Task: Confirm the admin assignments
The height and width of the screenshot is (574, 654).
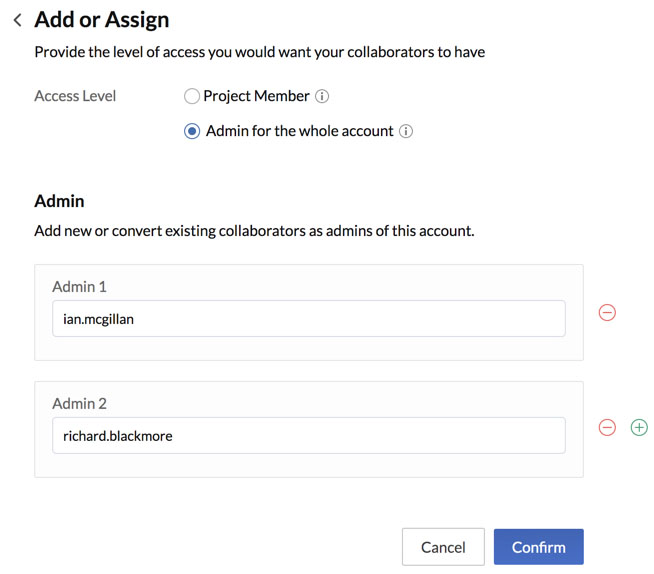Action: click(538, 547)
